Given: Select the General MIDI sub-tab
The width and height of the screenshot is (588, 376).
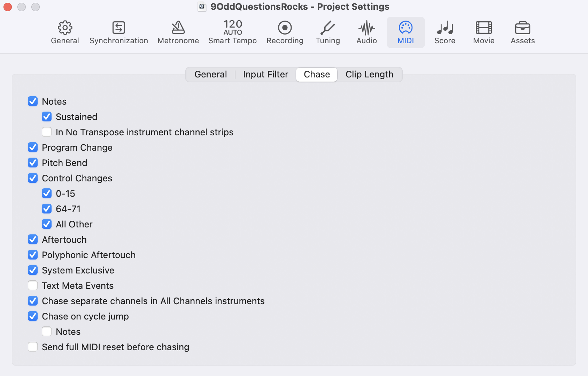Looking at the screenshot, I should [x=210, y=74].
